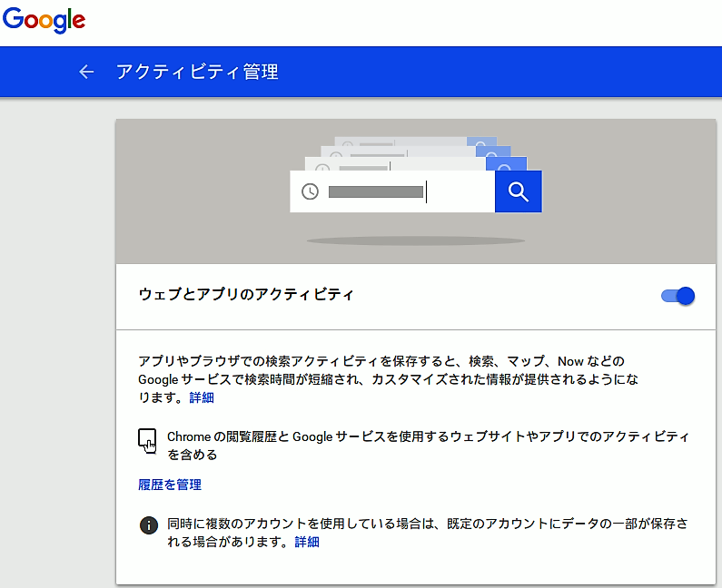Click the 同時に複数のアカウント notice text
This screenshot has height=588, width=722.
tap(428, 533)
